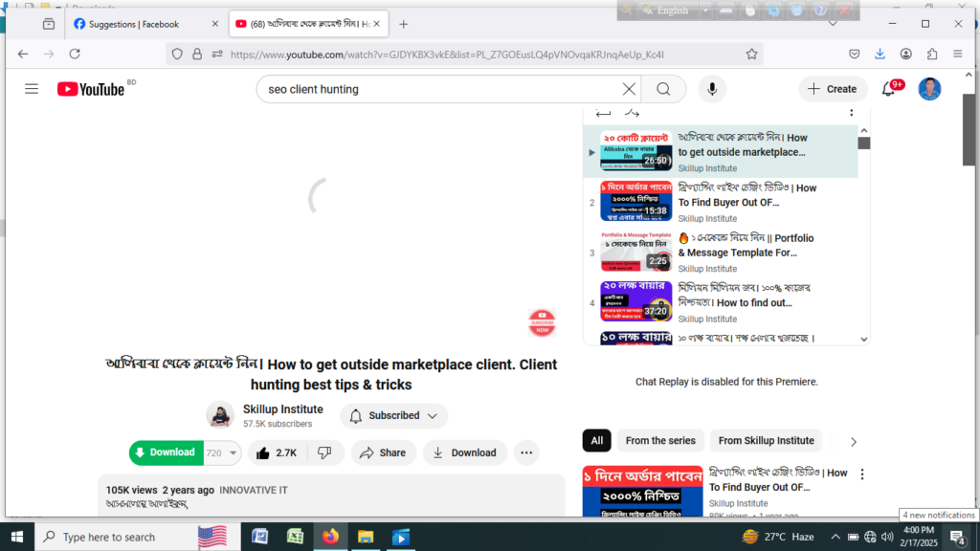
Task: Like the video with 2.7K likes
Action: coord(274,452)
